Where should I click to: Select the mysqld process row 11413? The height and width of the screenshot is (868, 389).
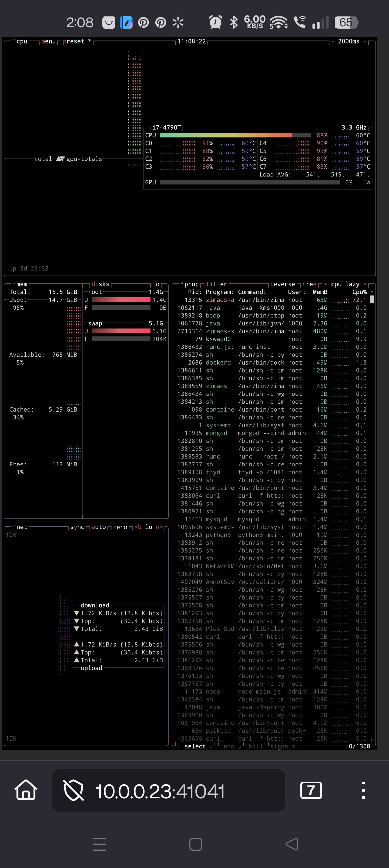(x=272, y=519)
